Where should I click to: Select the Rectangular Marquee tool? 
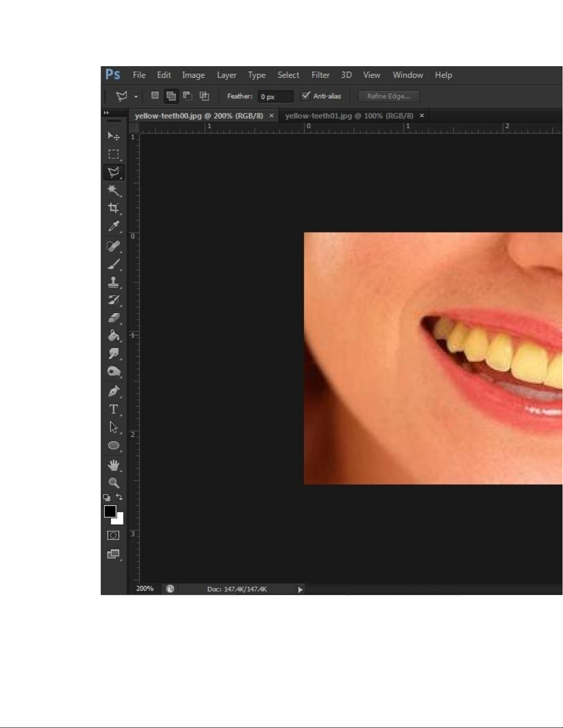(x=114, y=154)
